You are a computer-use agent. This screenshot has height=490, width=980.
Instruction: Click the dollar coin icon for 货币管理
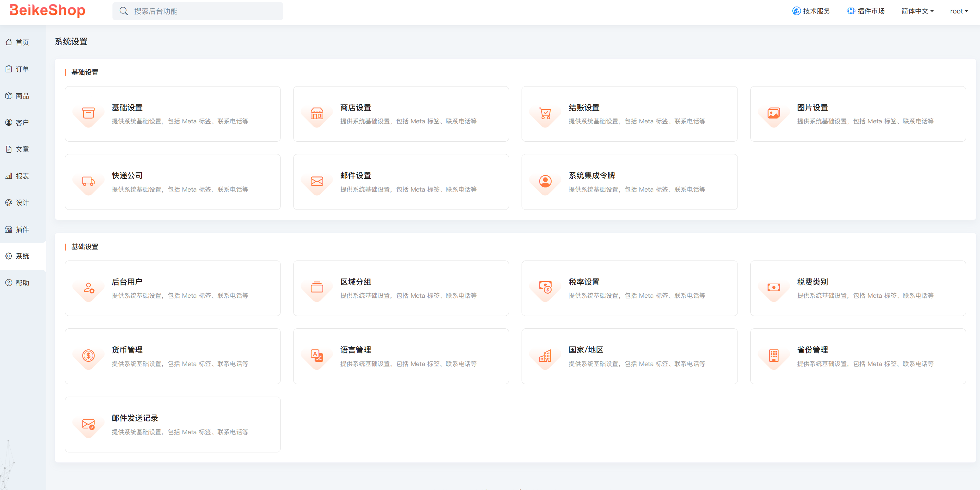[88, 355]
